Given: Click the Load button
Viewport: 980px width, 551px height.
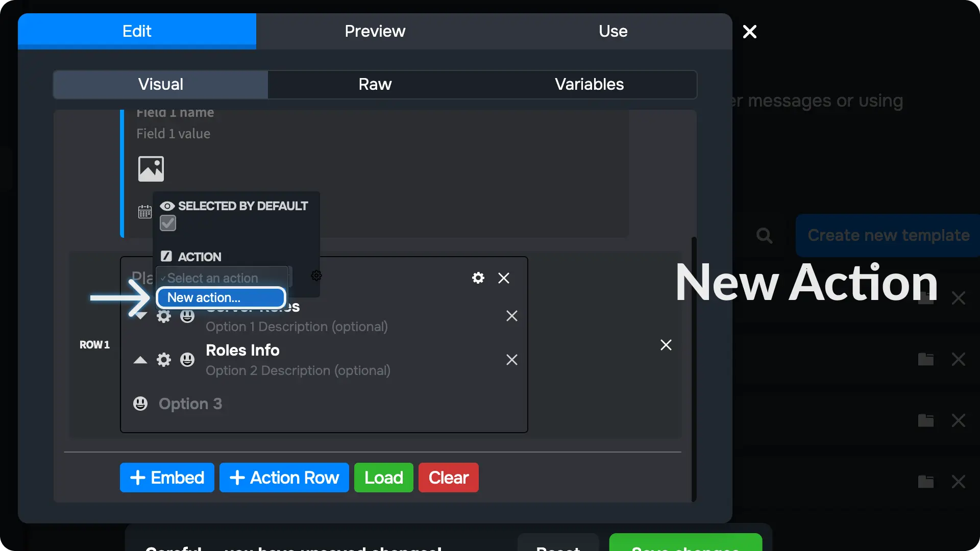Looking at the screenshot, I should [x=384, y=478].
